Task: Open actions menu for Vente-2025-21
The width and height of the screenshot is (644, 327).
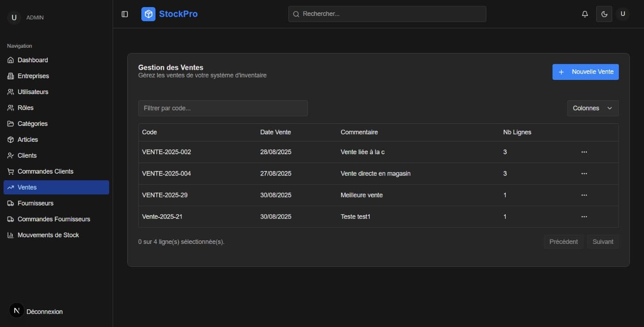Action: tap(584, 217)
